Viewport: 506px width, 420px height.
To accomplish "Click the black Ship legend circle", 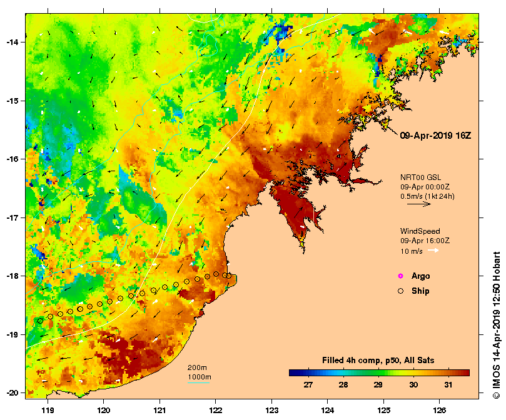I will click(x=400, y=291).
